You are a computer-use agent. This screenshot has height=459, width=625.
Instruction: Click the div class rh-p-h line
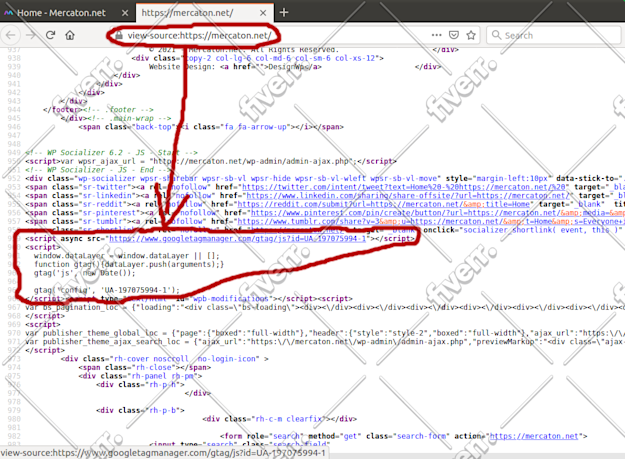coord(140,384)
